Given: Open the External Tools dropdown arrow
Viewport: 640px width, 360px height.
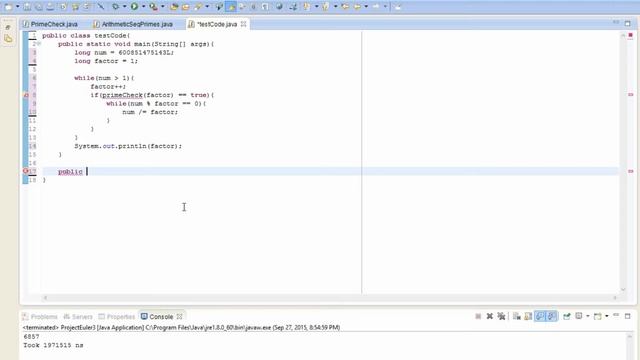Looking at the screenshot, I should point(162,7).
